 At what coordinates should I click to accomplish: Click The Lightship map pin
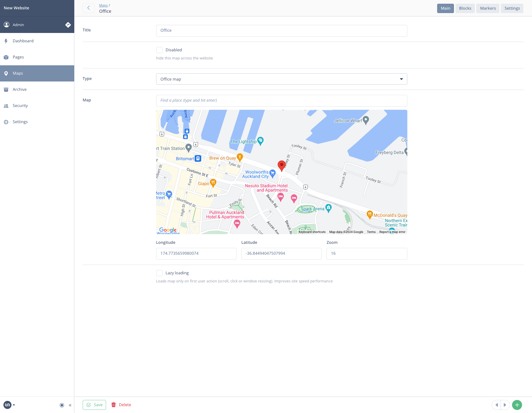261,141
